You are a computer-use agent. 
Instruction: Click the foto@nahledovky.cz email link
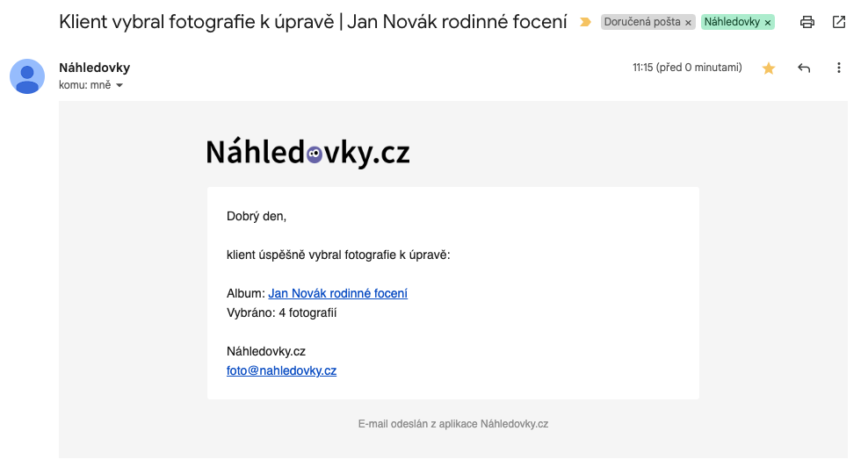click(x=281, y=370)
